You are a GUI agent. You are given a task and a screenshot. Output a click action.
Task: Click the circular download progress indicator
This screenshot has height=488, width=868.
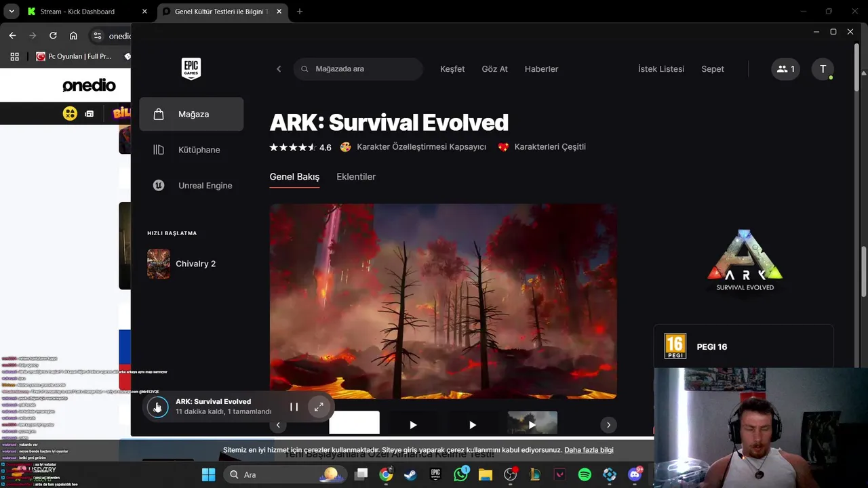(x=157, y=407)
